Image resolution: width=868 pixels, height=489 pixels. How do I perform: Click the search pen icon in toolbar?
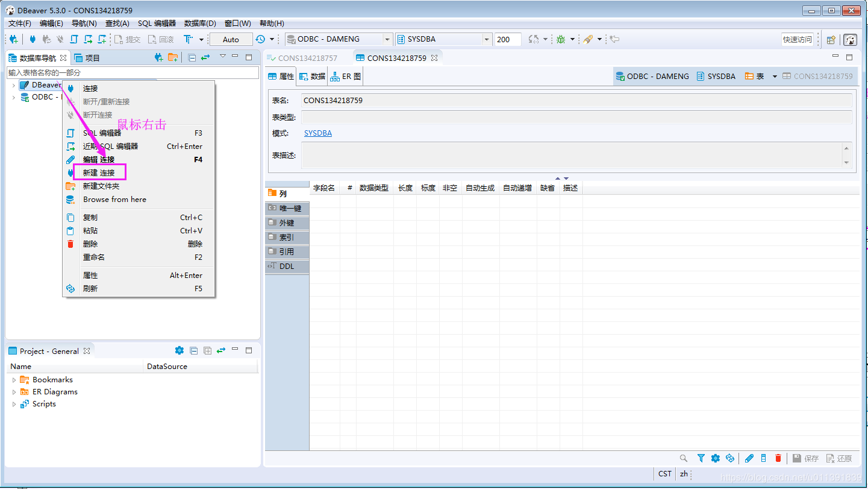(x=588, y=39)
